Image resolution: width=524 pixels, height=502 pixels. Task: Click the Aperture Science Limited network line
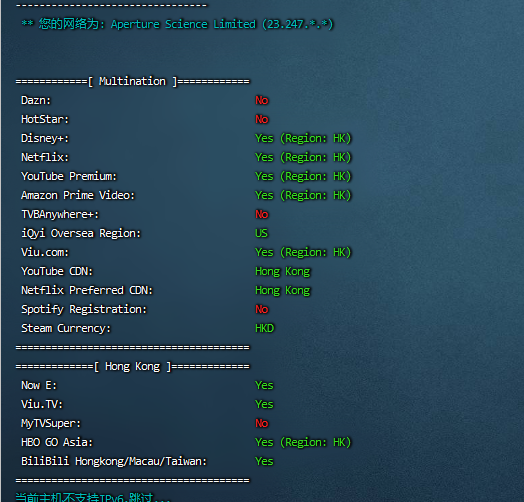177,24
